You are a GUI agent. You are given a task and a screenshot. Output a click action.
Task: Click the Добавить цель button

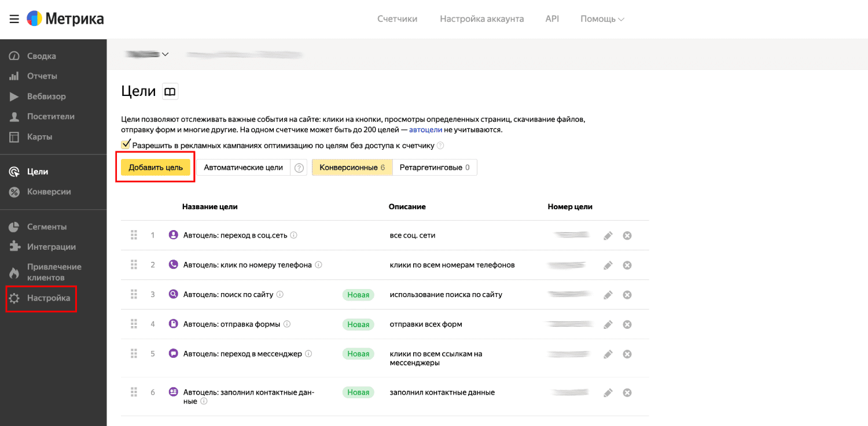tap(156, 168)
